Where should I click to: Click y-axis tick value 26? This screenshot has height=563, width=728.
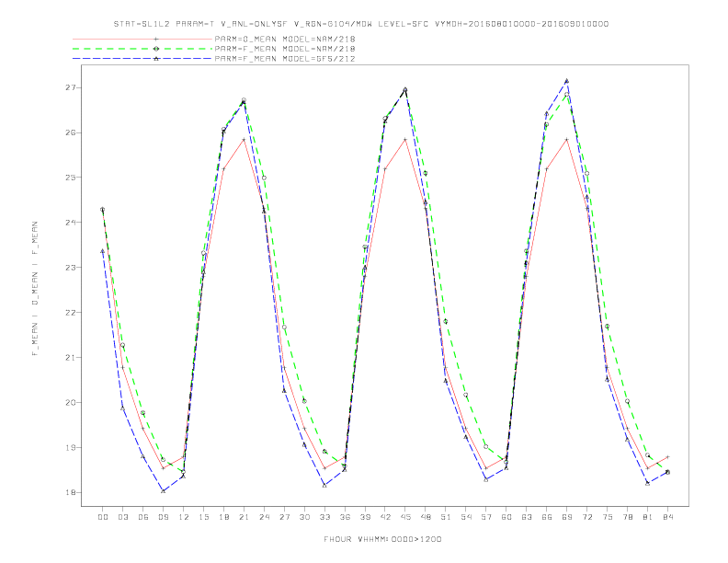coord(70,132)
